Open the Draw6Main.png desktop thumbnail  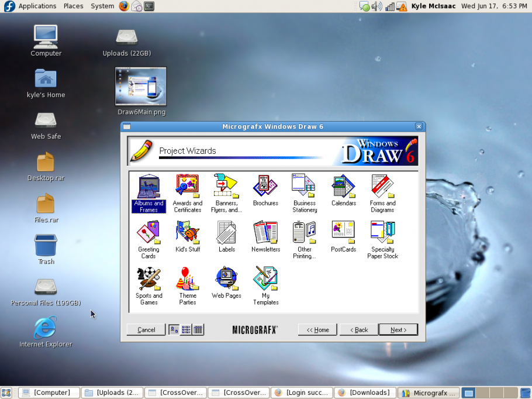pyautogui.click(x=140, y=86)
